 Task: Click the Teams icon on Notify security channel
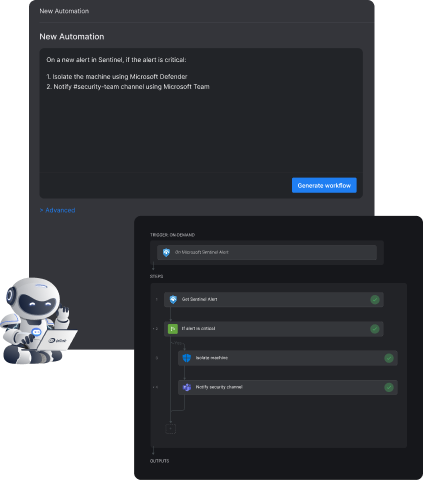(x=187, y=387)
